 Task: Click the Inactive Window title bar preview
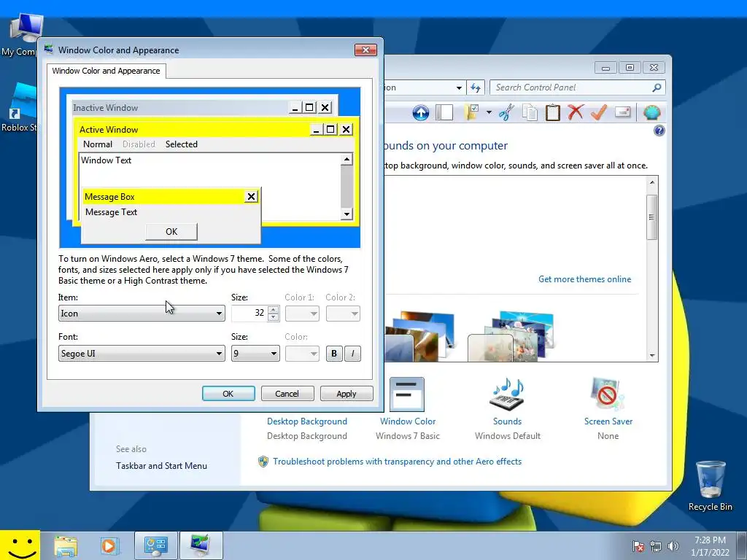[x=179, y=108]
